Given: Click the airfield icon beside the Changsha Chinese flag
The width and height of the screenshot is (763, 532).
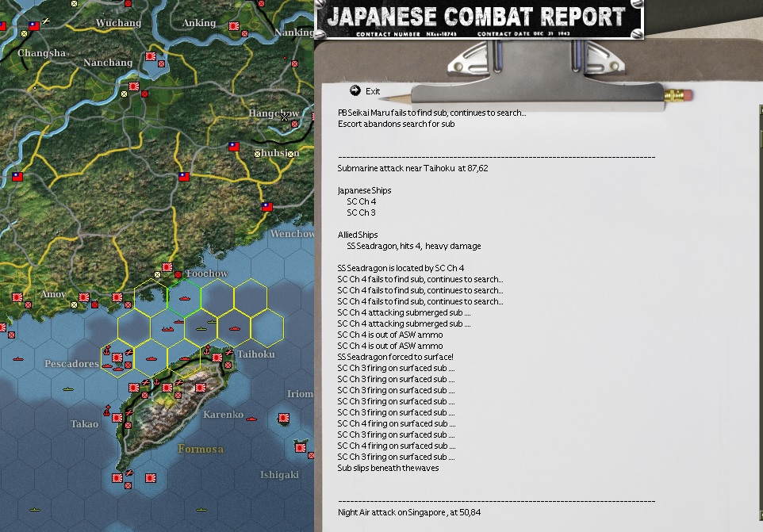Looking at the screenshot, I should click(45, 21).
